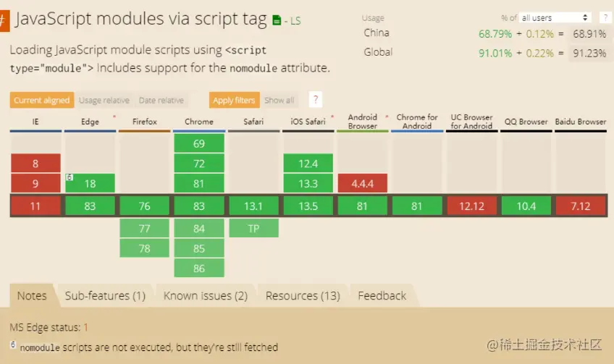Select the Chrome 72 cell
Image resolution: width=614 pixels, height=364 pixels.
tap(199, 164)
